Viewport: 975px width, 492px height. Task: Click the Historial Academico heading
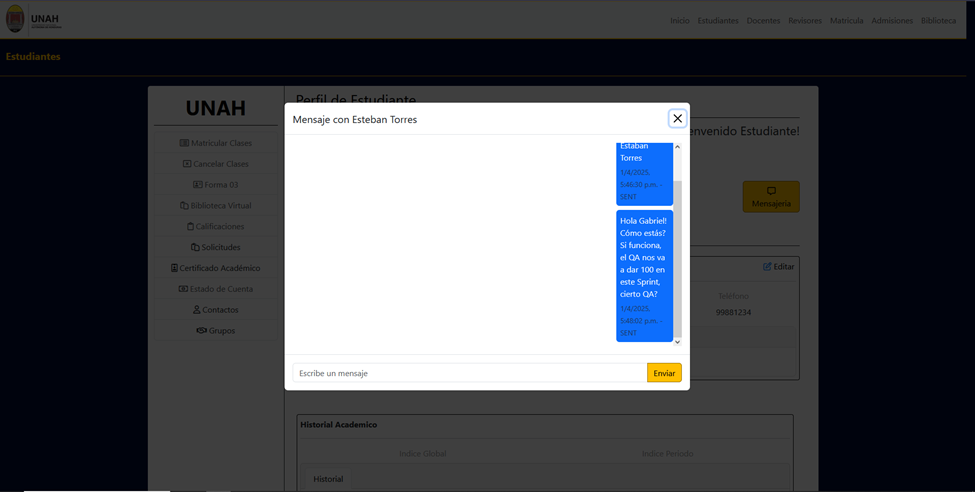[x=338, y=425]
